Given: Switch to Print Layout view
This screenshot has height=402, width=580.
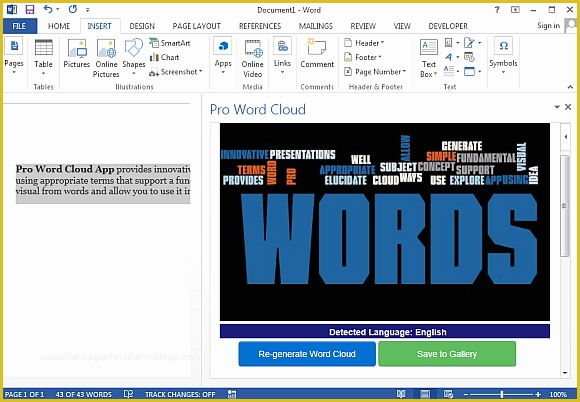Looking at the screenshot, I should point(425,394).
